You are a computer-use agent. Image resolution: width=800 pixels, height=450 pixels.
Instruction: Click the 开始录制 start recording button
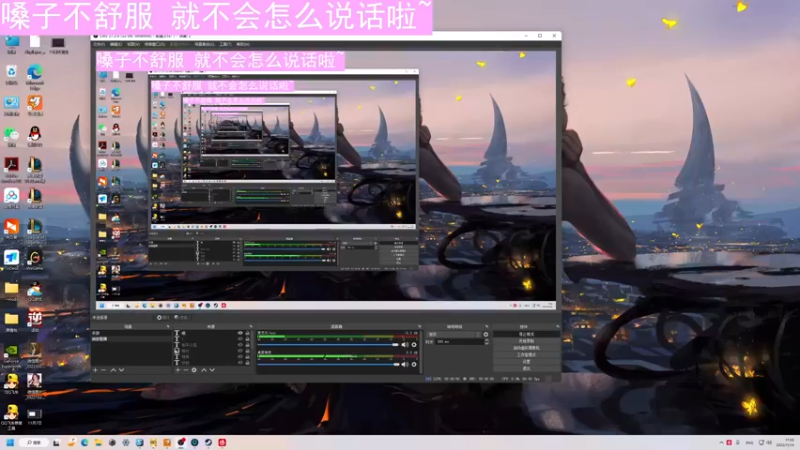pos(526,341)
